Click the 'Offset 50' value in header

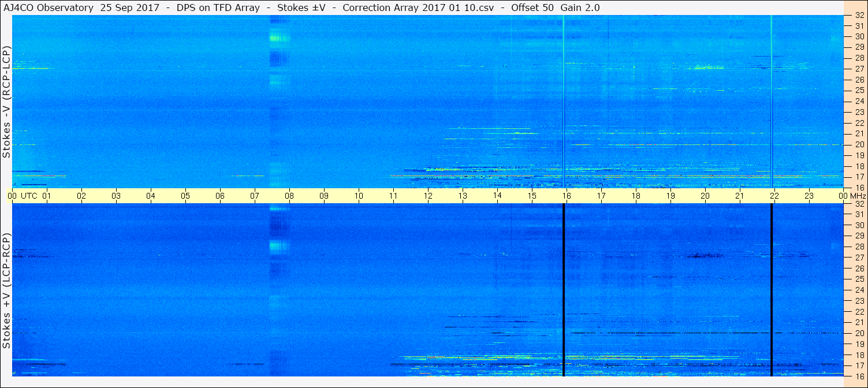tap(532, 8)
